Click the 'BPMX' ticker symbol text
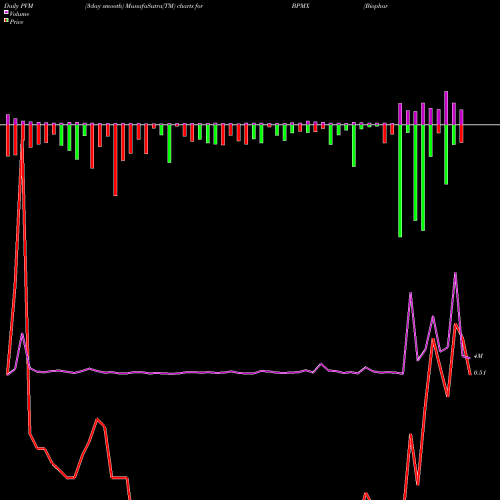This screenshot has height=500, width=500. (300, 6)
